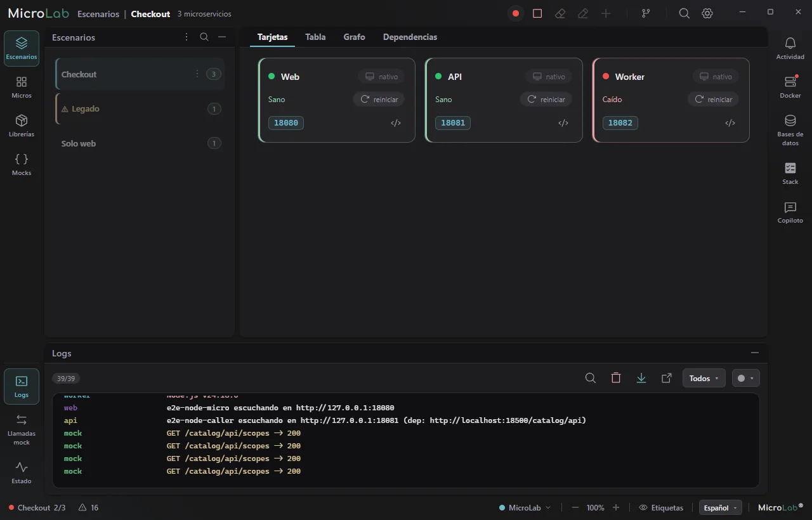Screen dimensions: 812x520
Task: Open Llamadas mock view
Action: (22, 429)
